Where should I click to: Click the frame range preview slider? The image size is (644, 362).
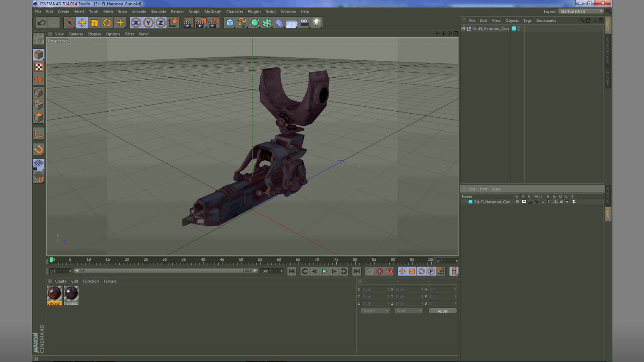[x=166, y=271]
